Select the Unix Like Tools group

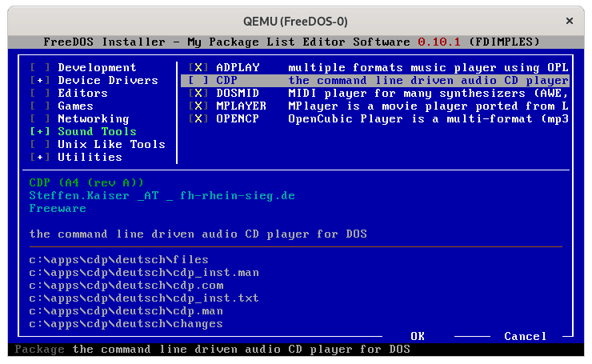pyautogui.click(x=111, y=145)
